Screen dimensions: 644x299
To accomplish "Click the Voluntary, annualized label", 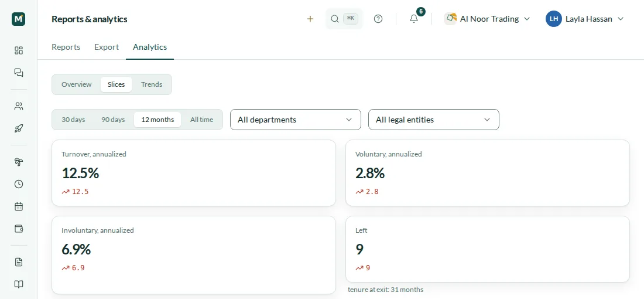I will (x=389, y=154).
